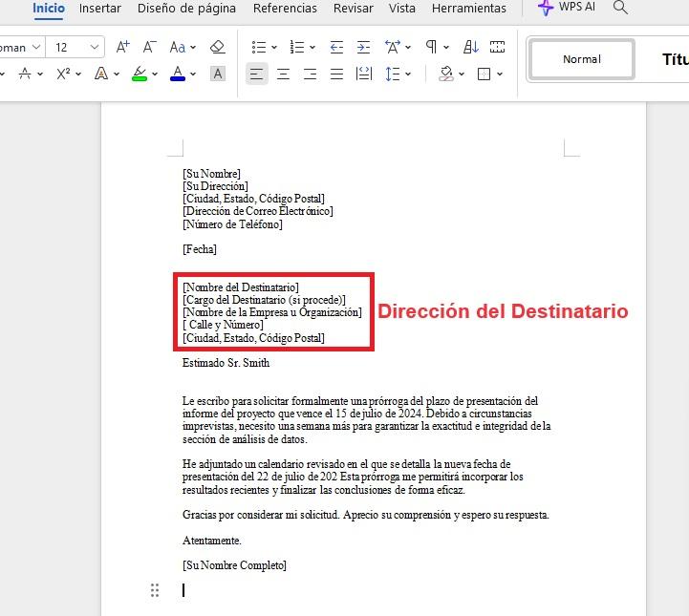
Task: Click [ Calle y Número] placeholder
Action: tap(223, 325)
